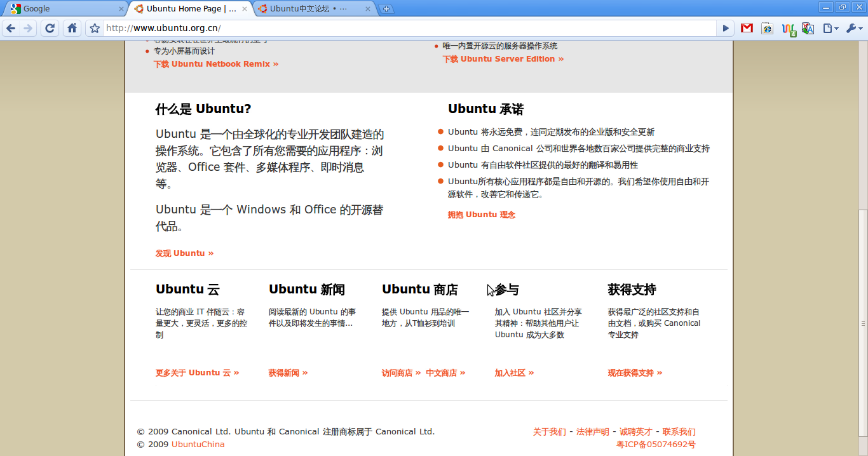Click the text 专为小屏幕而设计
This screenshot has width=868, height=456.
coord(184,51)
